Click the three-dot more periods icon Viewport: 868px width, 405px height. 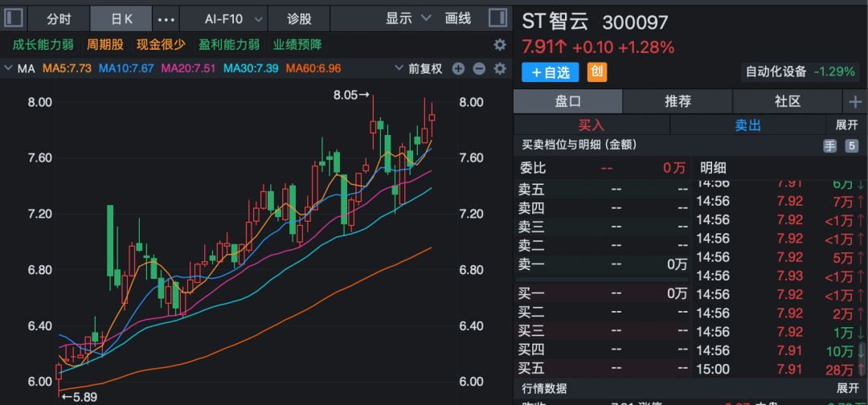166,18
